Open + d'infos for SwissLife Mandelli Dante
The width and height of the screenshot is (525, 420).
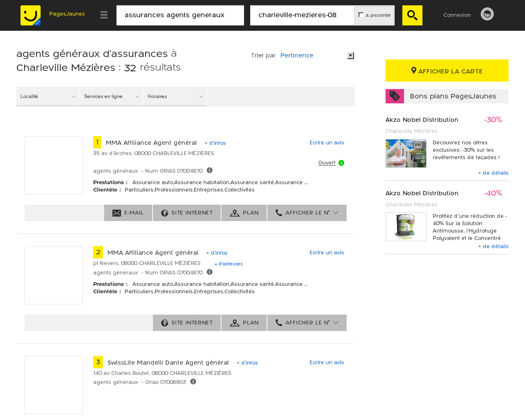coord(247,363)
